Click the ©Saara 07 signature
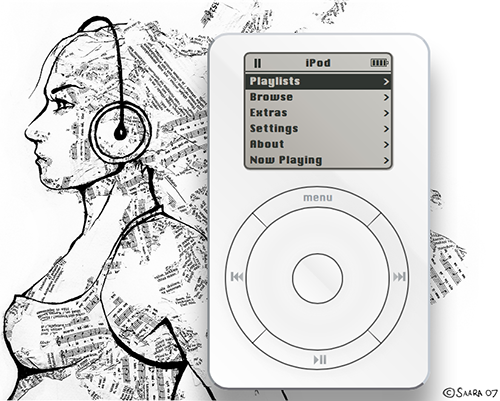This screenshot has height=401, width=500. pos(469,392)
